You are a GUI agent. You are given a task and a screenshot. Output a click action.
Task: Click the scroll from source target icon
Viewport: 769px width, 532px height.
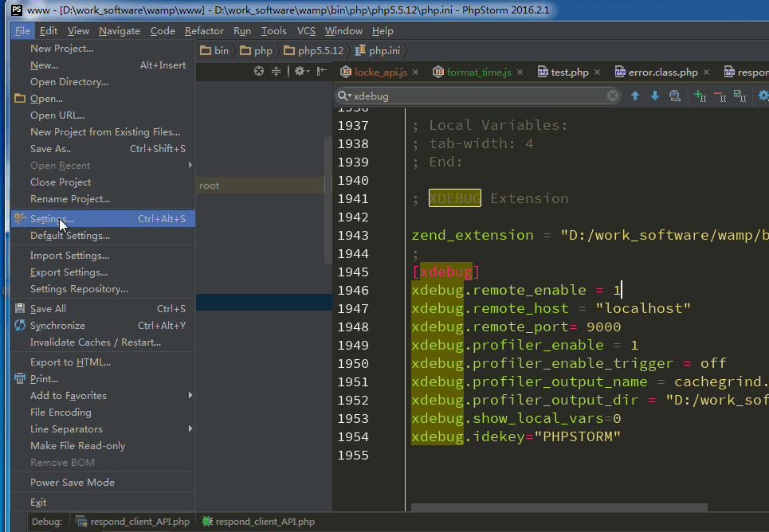click(259, 72)
